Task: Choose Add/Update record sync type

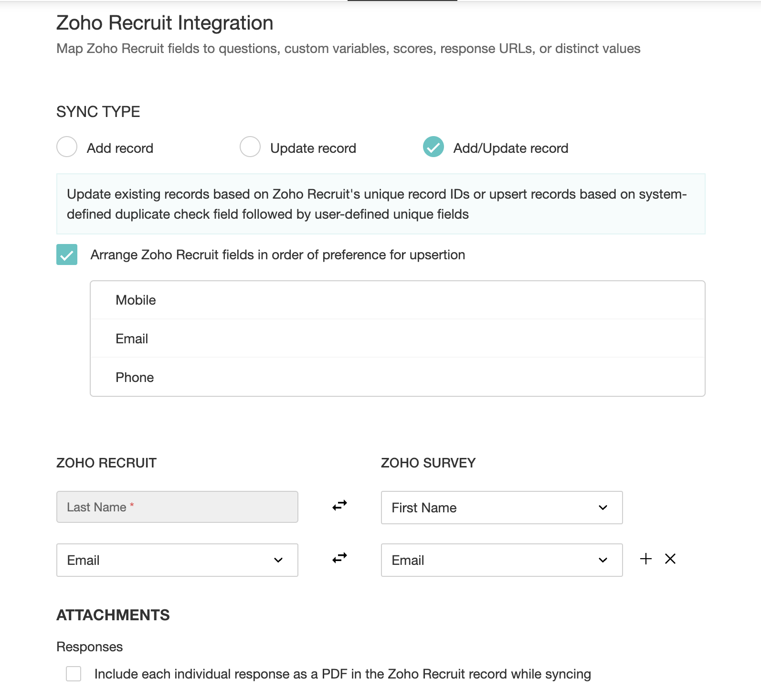Action: coord(433,147)
